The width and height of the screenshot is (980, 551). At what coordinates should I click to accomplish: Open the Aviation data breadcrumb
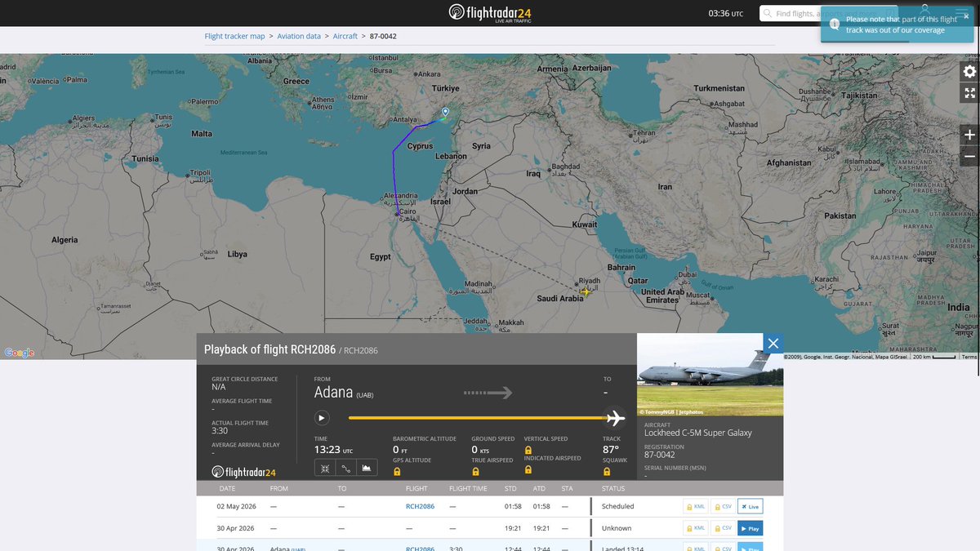299,36
